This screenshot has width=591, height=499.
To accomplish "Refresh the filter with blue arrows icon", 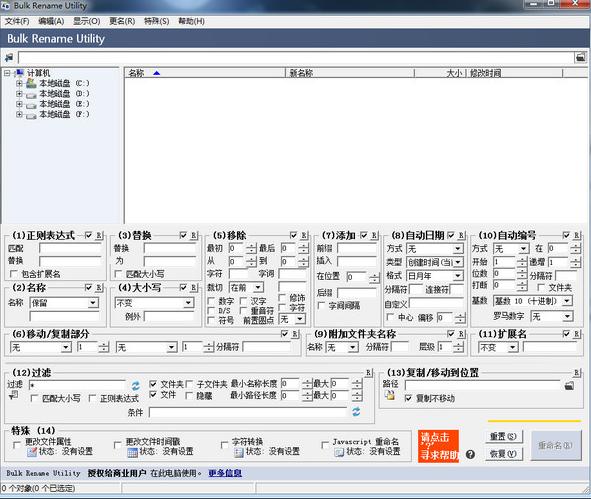I will tap(136, 386).
